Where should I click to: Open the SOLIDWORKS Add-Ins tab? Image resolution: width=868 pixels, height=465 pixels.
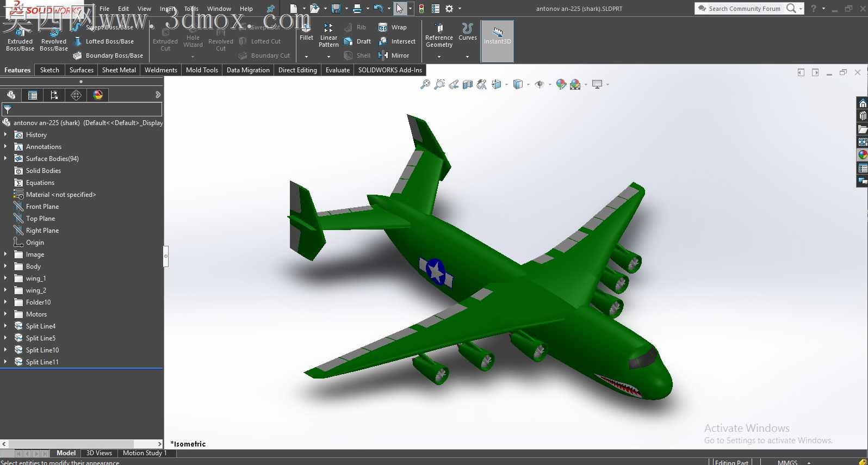point(390,70)
